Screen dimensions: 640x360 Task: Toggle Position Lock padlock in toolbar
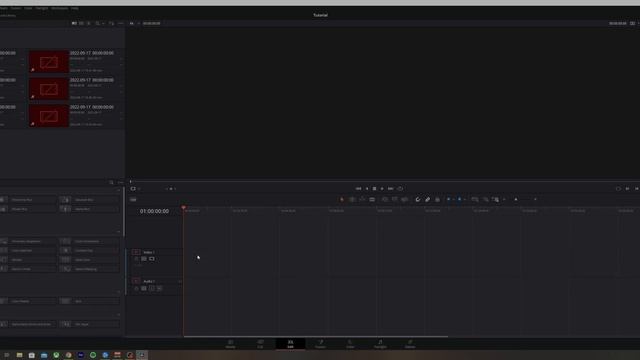click(437, 200)
